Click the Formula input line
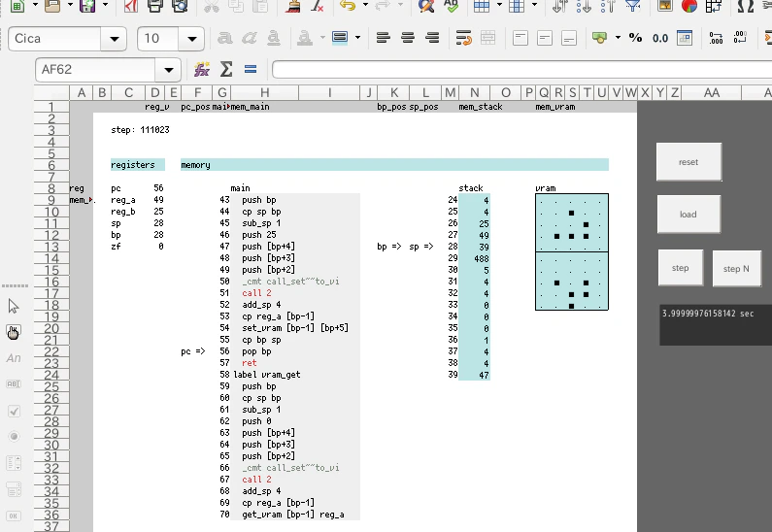The image size is (772, 532). point(521,69)
